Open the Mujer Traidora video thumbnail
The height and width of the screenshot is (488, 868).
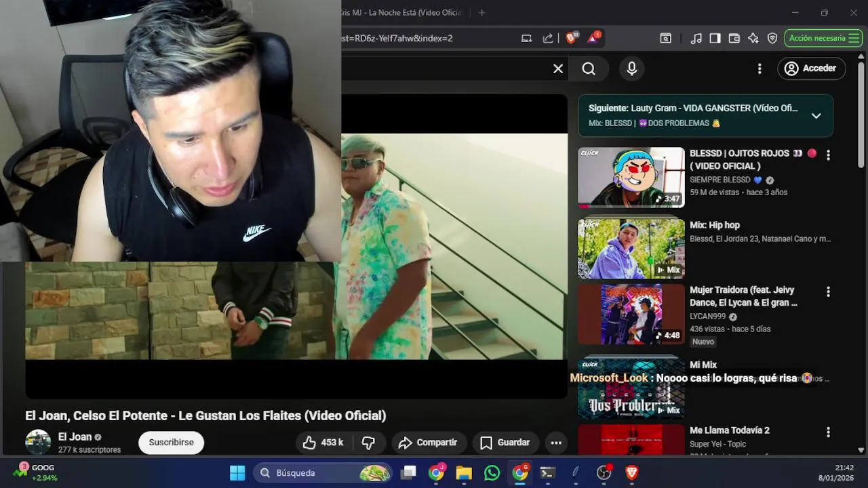point(631,314)
